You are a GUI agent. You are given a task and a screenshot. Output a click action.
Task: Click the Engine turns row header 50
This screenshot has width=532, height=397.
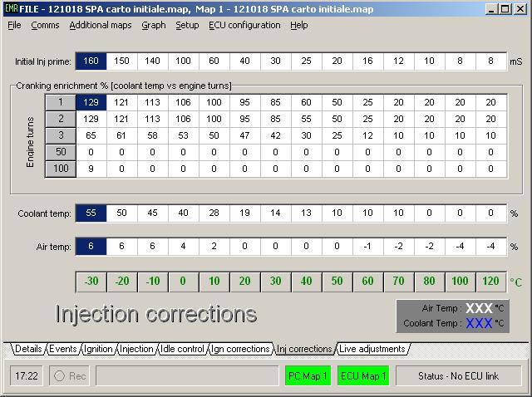[61, 152]
